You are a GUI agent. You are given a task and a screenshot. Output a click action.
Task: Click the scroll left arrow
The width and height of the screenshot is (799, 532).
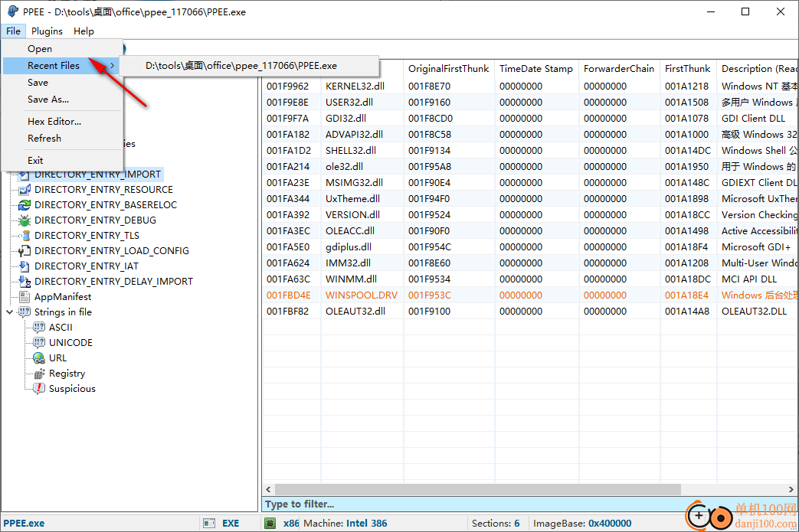[269, 489]
